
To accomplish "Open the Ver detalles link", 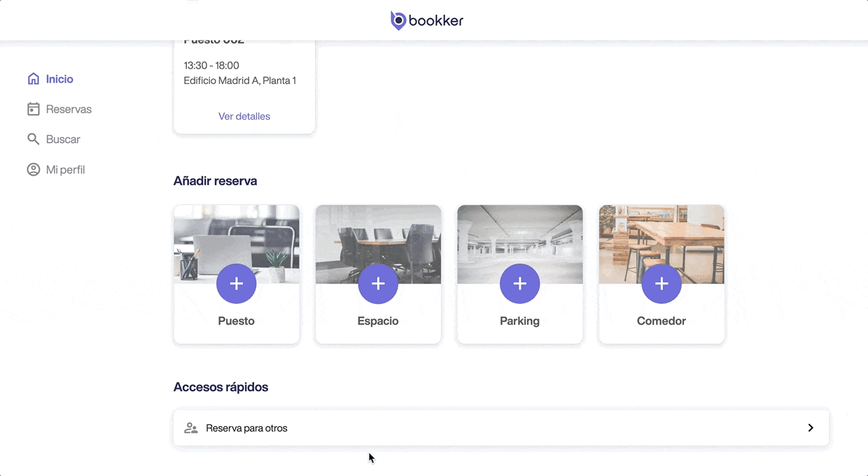I will point(244,116).
